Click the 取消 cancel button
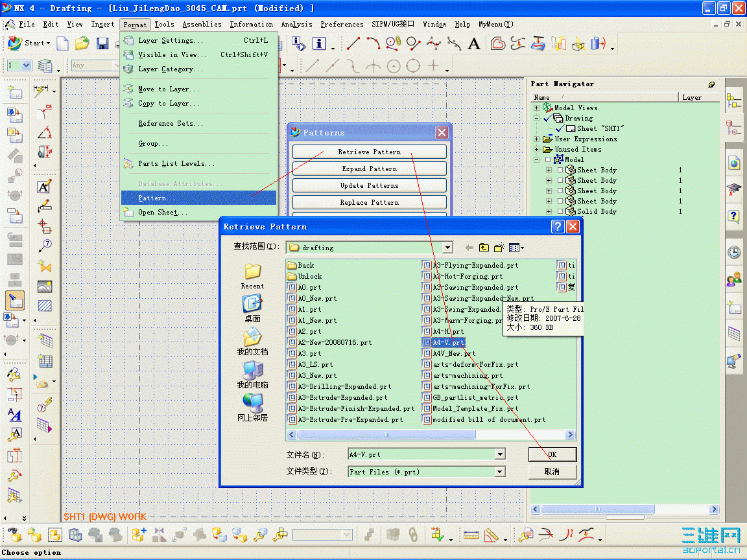The width and height of the screenshot is (747, 560). [552, 471]
